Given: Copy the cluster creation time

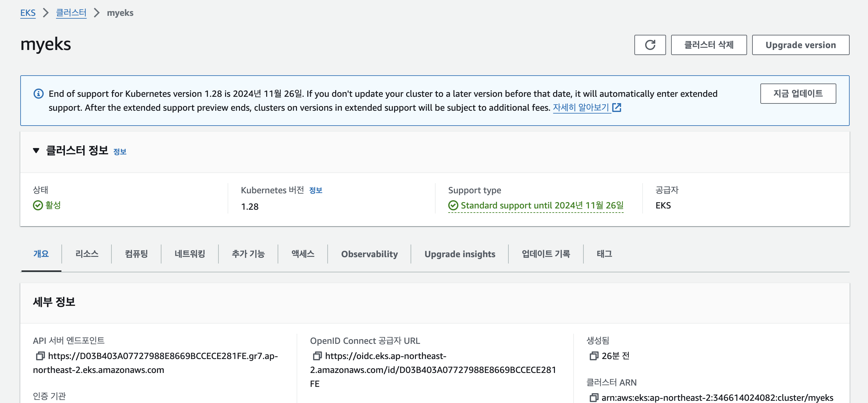Looking at the screenshot, I should 594,356.
